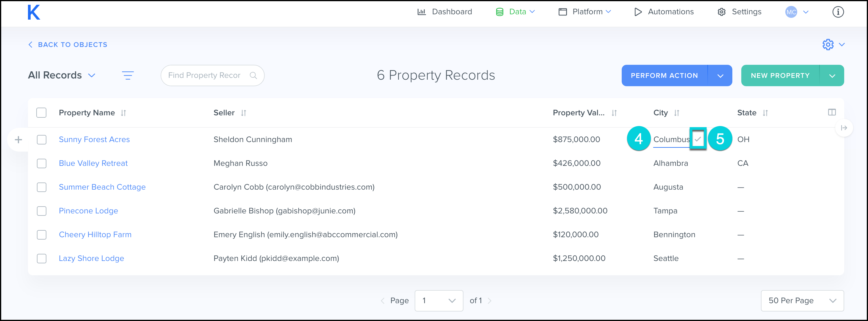The width and height of the screenshot is (868, 321).
Task: Open the column layout chooser icon
Action: [832, 113]
